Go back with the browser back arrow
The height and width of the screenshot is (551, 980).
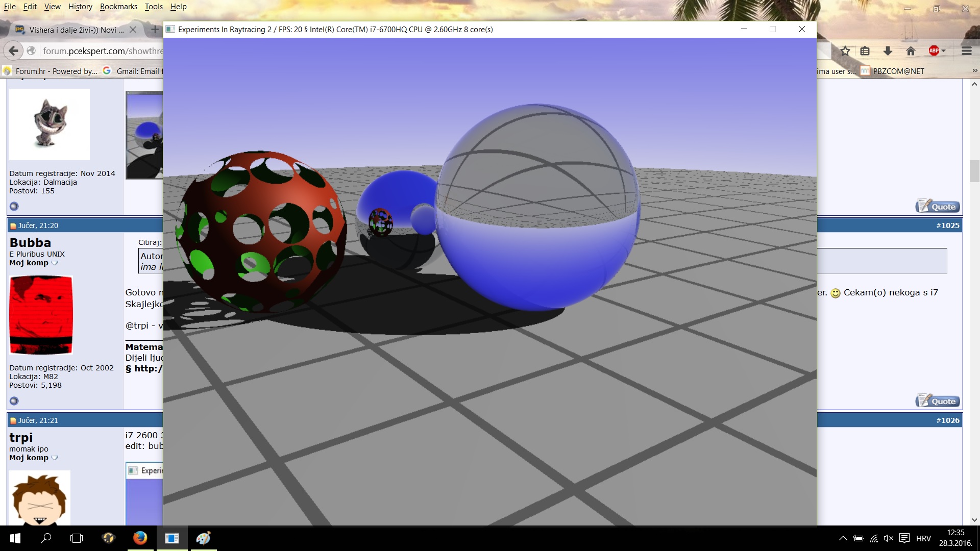[14, 51]
